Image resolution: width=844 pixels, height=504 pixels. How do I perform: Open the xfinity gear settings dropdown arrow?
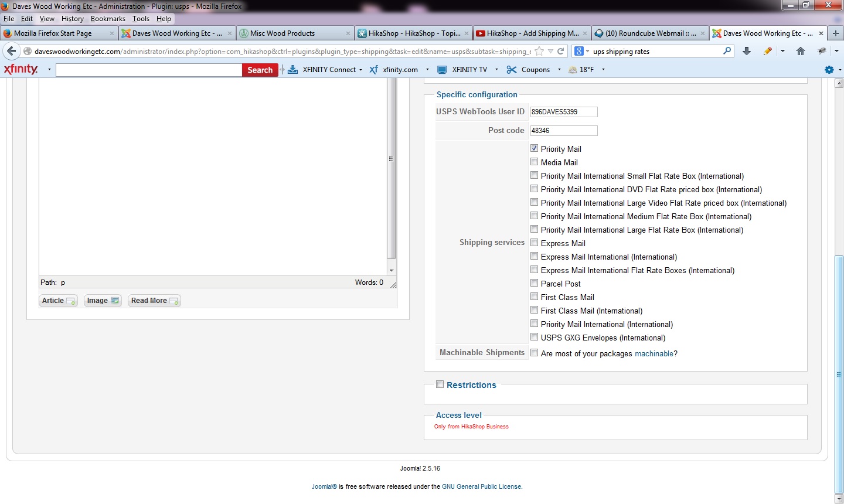point(839,70)
